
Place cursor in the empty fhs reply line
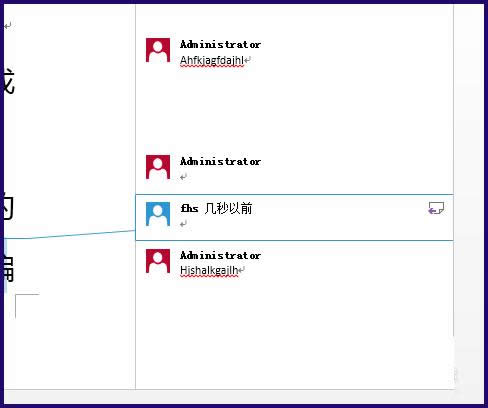coord(183,224)
